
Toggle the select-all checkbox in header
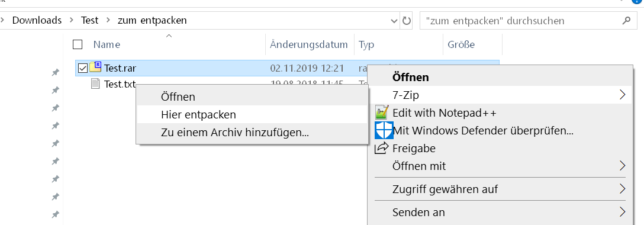tap(77, 44)
